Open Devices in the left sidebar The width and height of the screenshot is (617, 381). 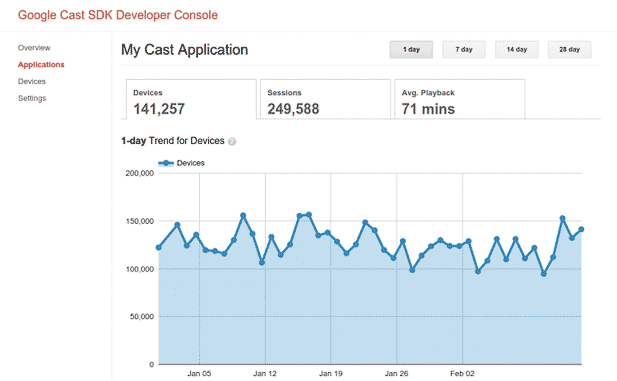(32, 81)
